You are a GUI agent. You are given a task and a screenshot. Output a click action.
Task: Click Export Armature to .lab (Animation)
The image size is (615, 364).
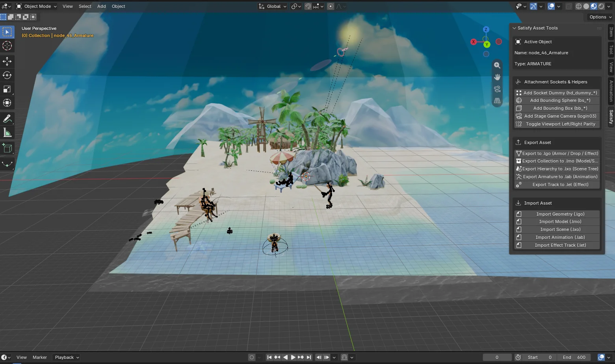pyautogui.click(x=557, y=177)
